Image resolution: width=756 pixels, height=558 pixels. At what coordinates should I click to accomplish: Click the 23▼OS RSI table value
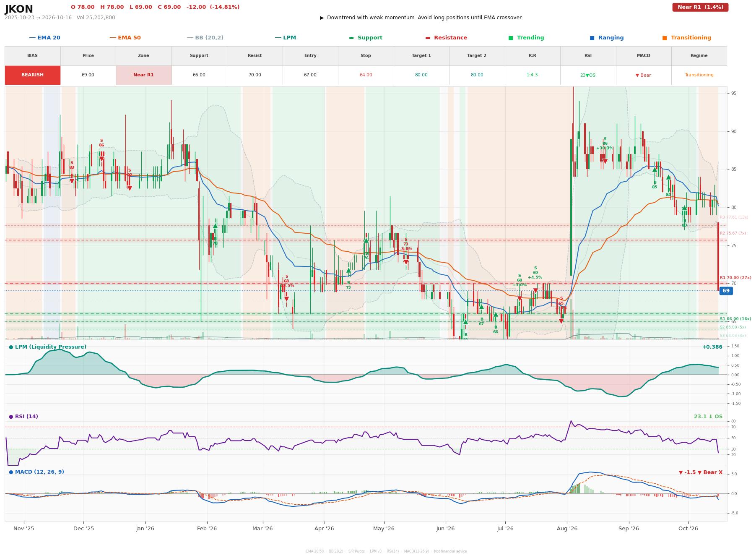point(588,75)
